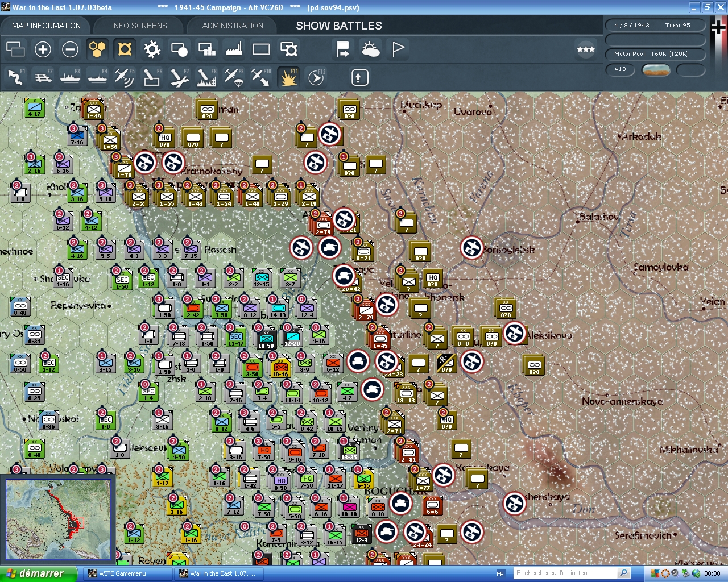Select F5 air recon mode icon
The height and width of the screenshot is (582, 728).
pyautogui.click(x=125, y=77)
